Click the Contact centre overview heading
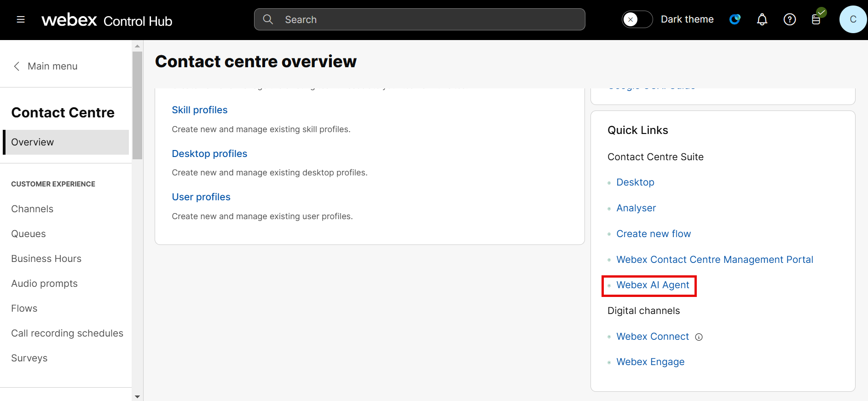The image size is (868, 401). tap(256, 62)
